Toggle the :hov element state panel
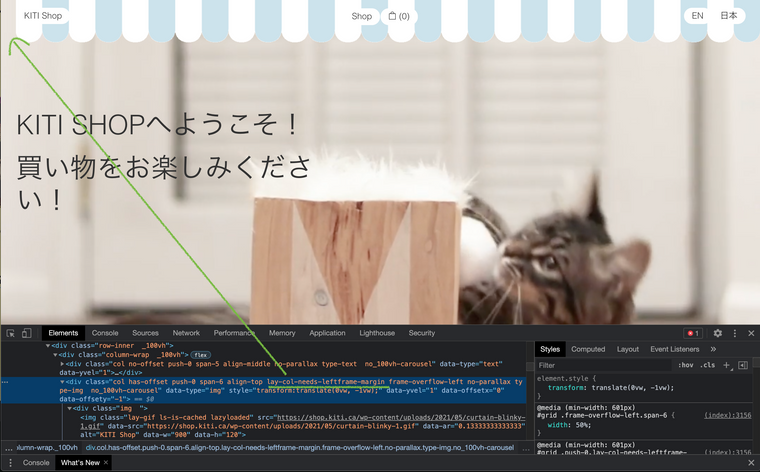760x472 pixels. [x=686, y=365]
